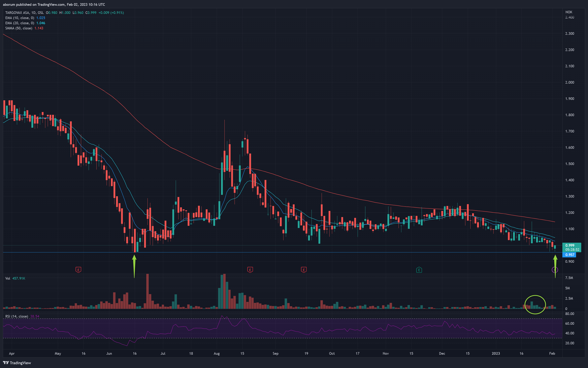Click the 05:28:52 bar countdown
Screen dimensions: 588x368
click(x=572, y=249)
